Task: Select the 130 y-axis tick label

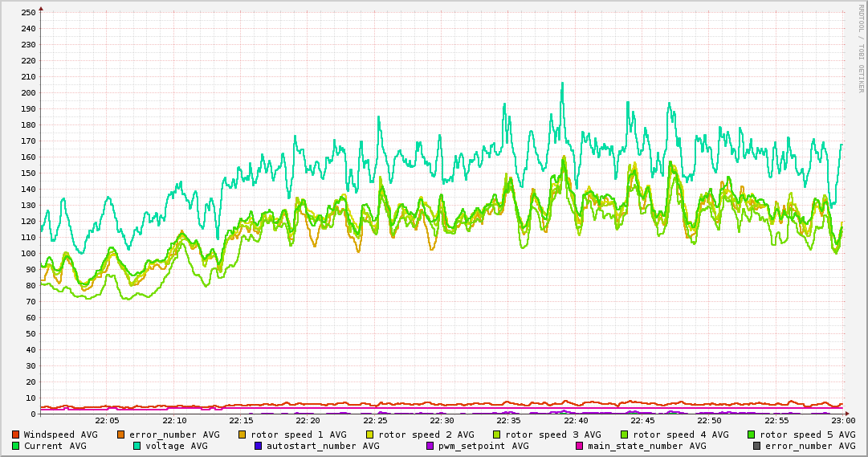Action: tap(27, 205)
